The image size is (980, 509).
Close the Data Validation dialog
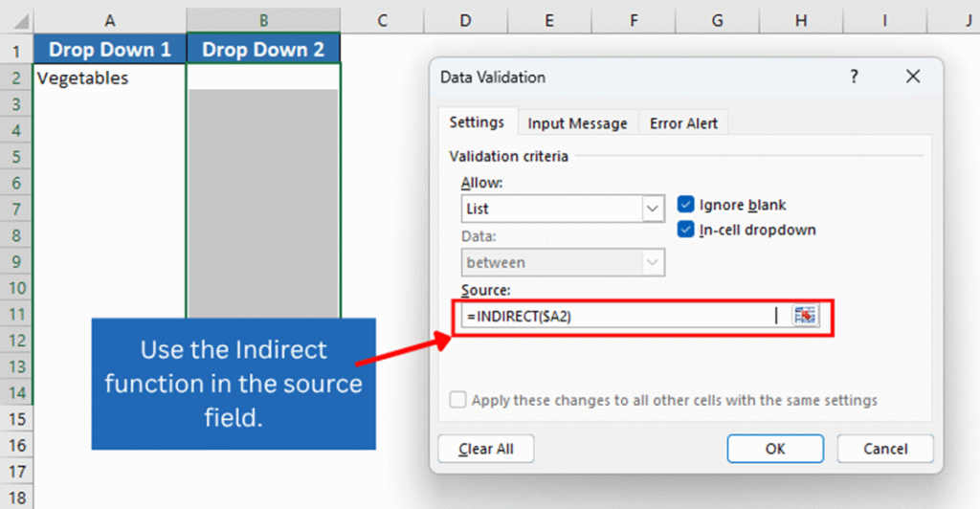pyautogui.click(x=913, y=77)
